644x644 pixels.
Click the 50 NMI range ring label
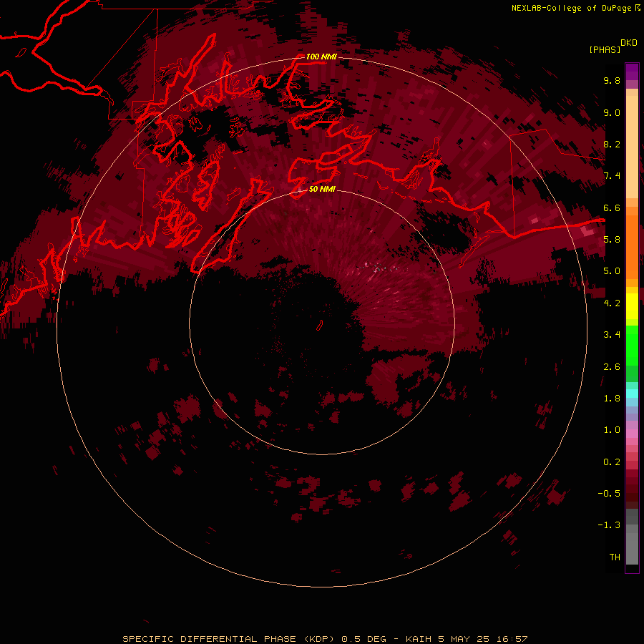click(322, 190)
